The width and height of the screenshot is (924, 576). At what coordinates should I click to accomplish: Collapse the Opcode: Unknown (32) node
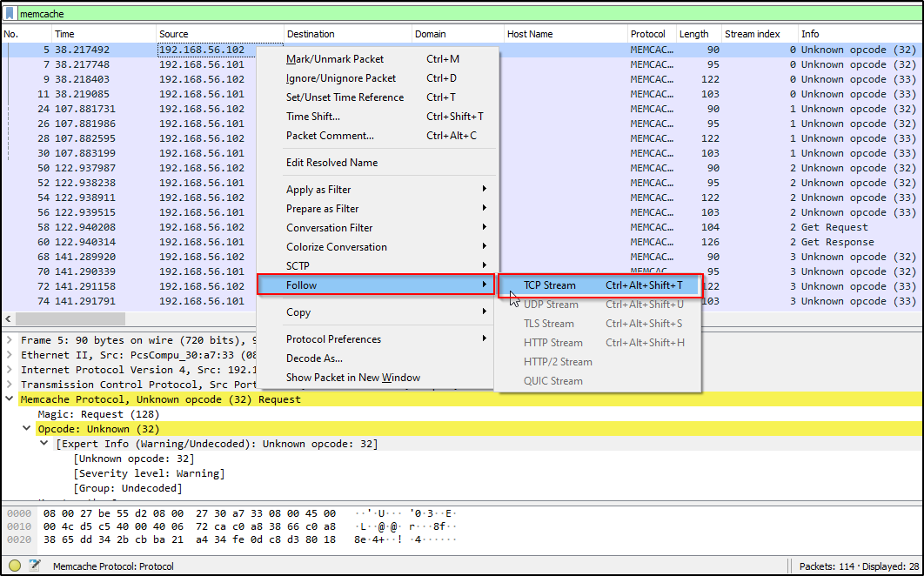pos(27,429)
